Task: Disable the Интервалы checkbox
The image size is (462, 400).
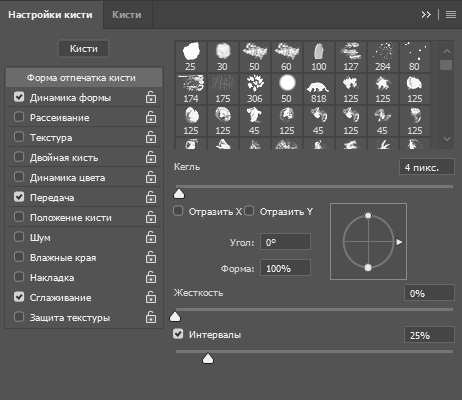Action: click(x=178, y=334)
